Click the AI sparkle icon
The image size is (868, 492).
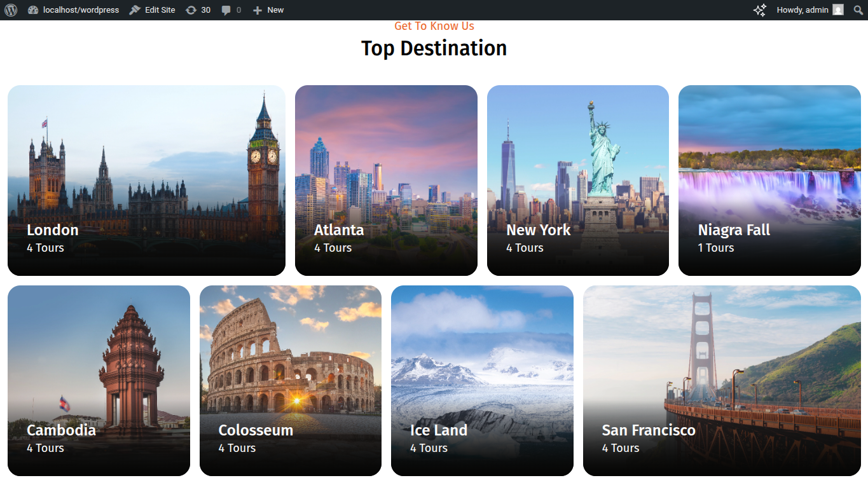759,10
